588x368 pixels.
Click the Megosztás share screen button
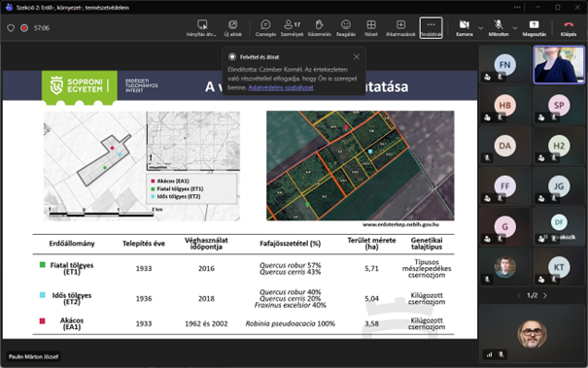click(x=534, y=28)
